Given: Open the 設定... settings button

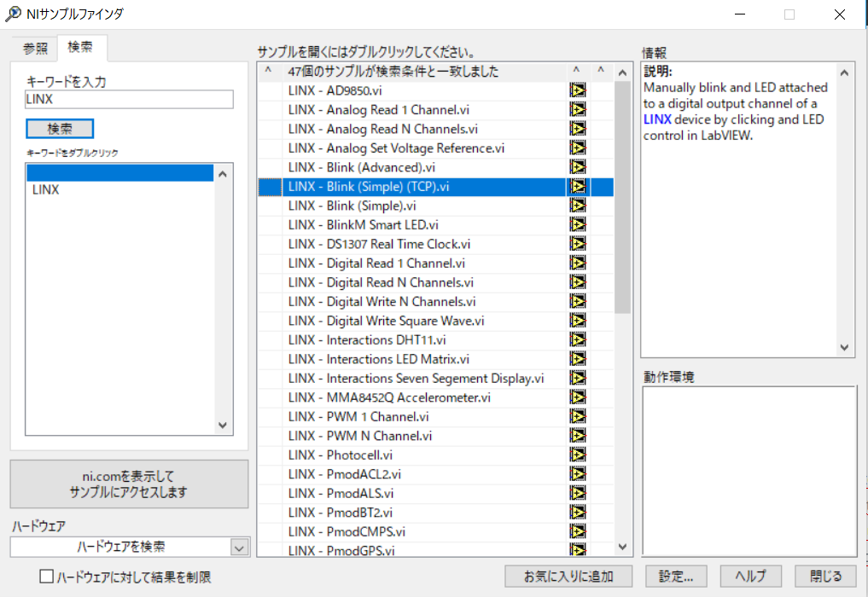Looking at the screenshot, I should [676, 576].
